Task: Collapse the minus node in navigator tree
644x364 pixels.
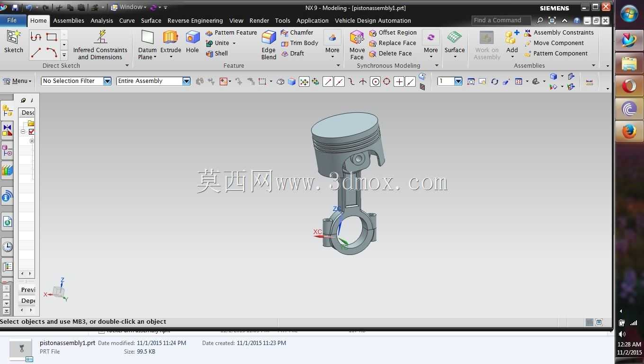Action: [x=23, y=132]
